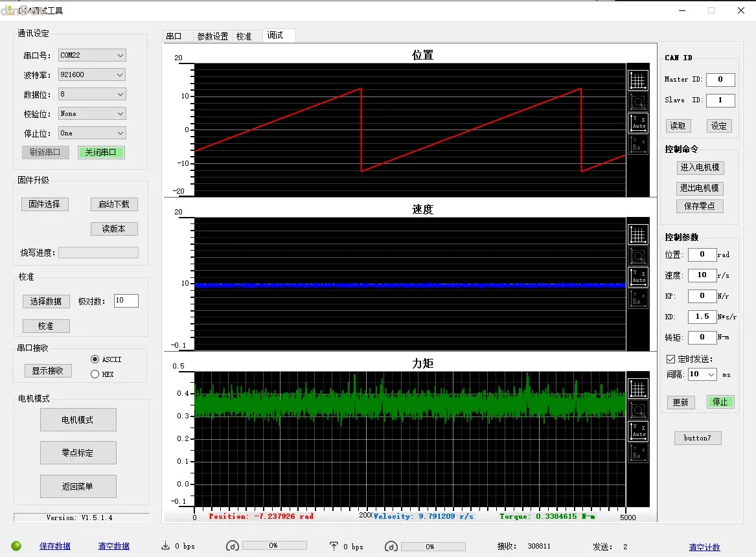Click Y/X Auto scale icon on 力矩 chart
This screenshot has width=756, height=557.
tap(637, 431)
